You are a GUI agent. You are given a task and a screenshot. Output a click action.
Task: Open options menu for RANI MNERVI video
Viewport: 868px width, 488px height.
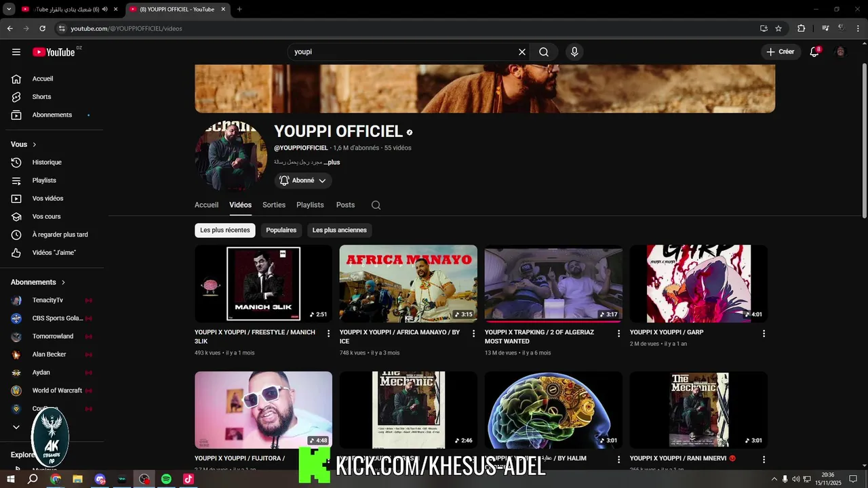pos(764,460)
